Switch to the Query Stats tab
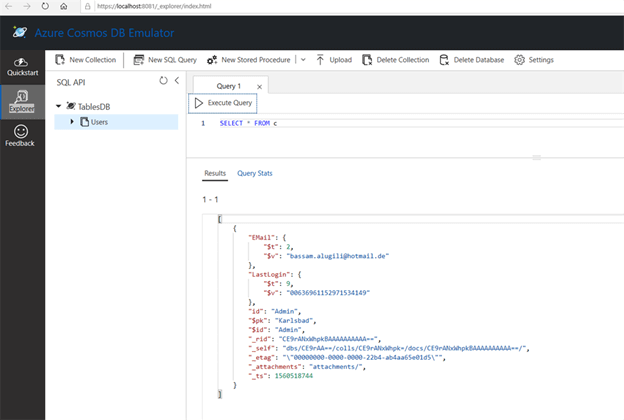Image resolution: width=624 pixels, height=420 pixels. coord(254,174)
